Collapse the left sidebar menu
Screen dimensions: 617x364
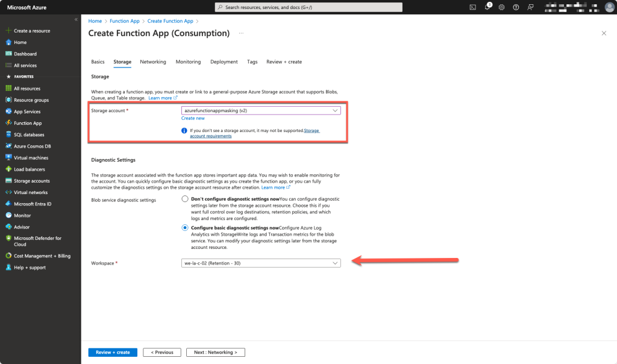tap(76, 19)
